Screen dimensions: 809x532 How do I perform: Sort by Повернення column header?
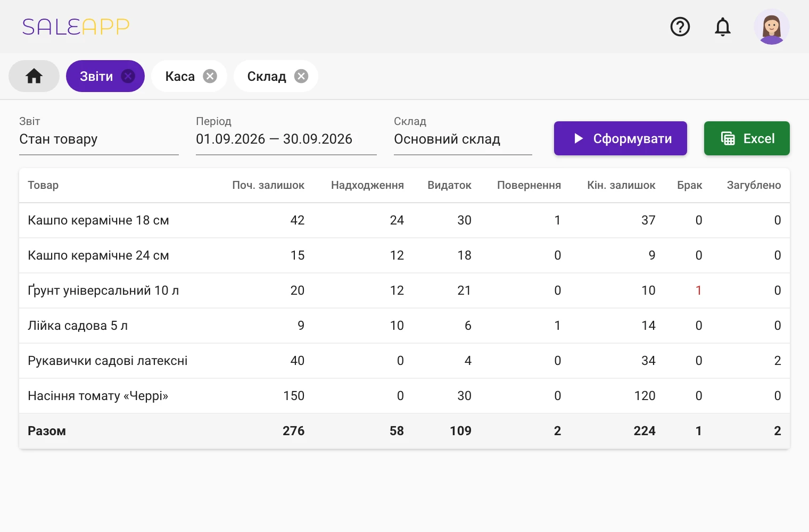point(529,185)
